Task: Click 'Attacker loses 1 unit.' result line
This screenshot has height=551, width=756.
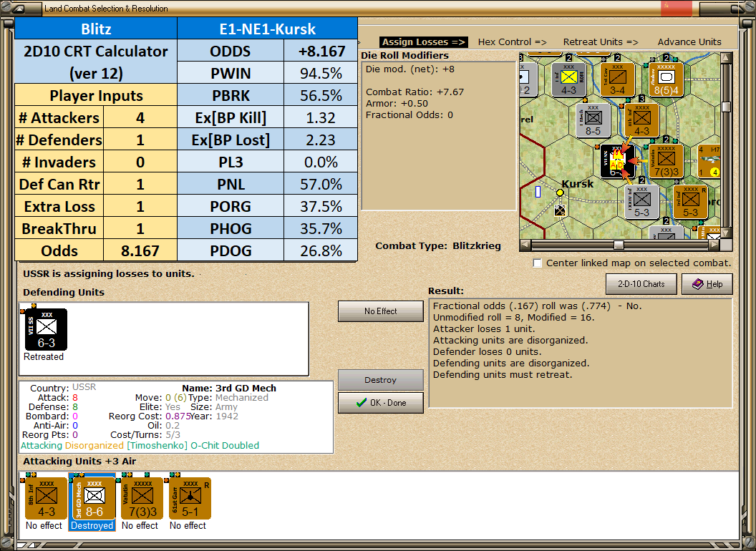Action: click(483, 328)
